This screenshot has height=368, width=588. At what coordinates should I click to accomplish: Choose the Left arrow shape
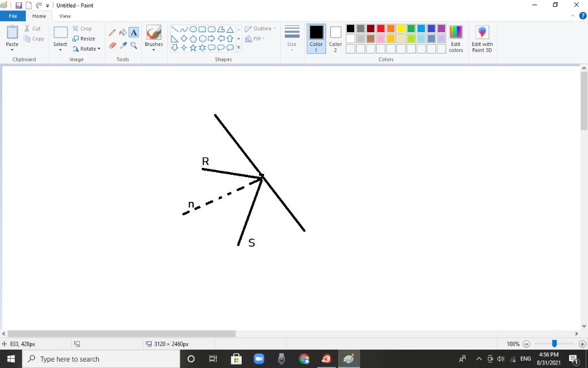coord(221,39)
